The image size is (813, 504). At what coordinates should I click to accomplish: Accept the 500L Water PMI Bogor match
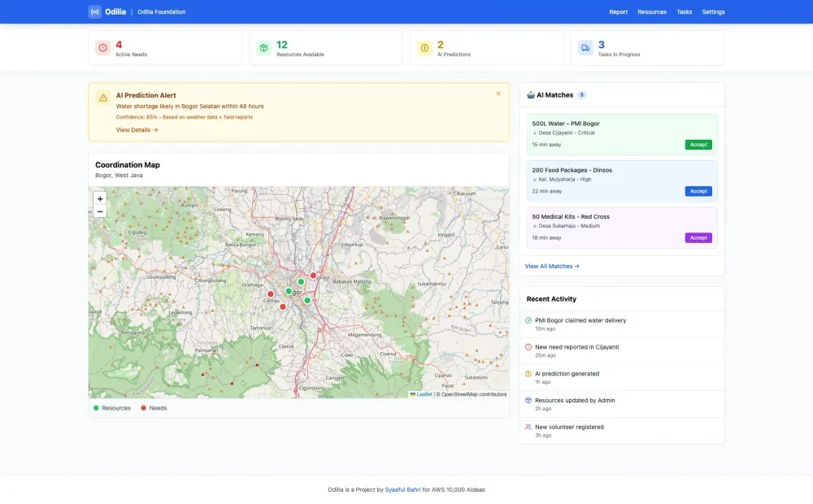pyautogui.click(x=698, y=144)
